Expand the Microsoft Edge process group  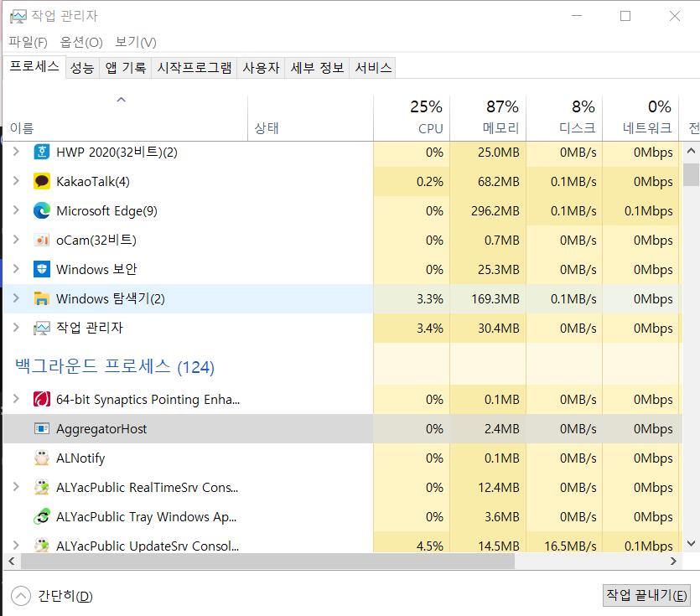click(16, 210)
